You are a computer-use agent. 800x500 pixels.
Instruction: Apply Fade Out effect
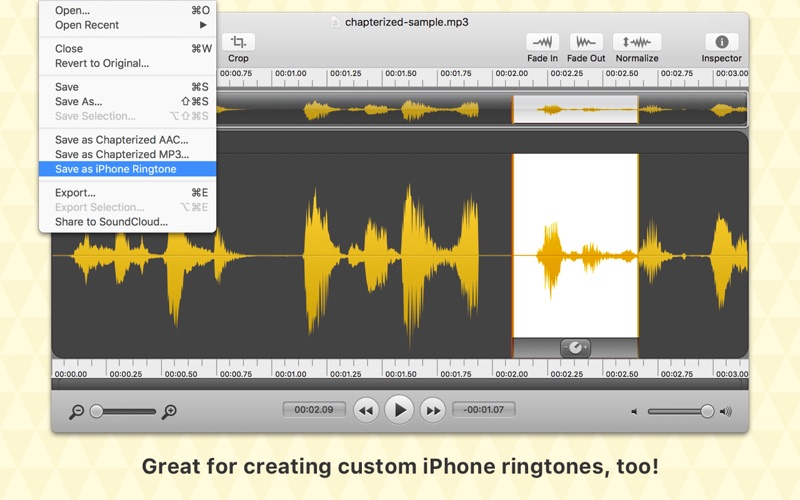(587, 42)
